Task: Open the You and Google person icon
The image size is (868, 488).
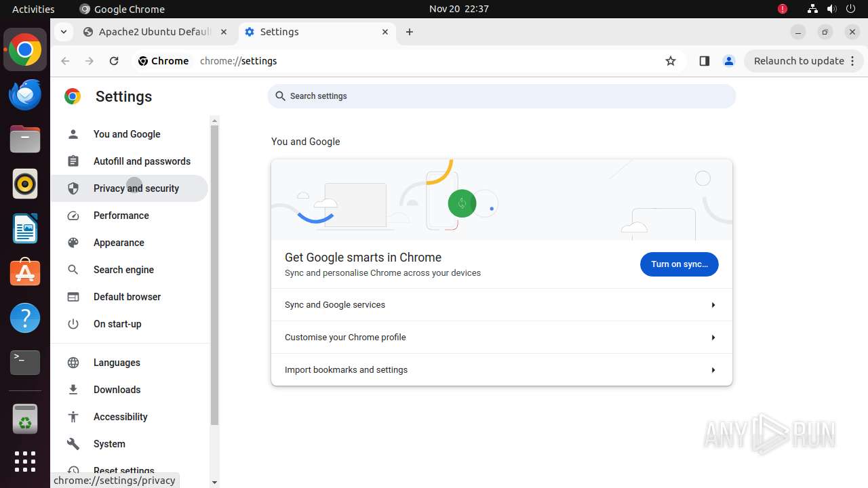Action: tap(73, 134)
